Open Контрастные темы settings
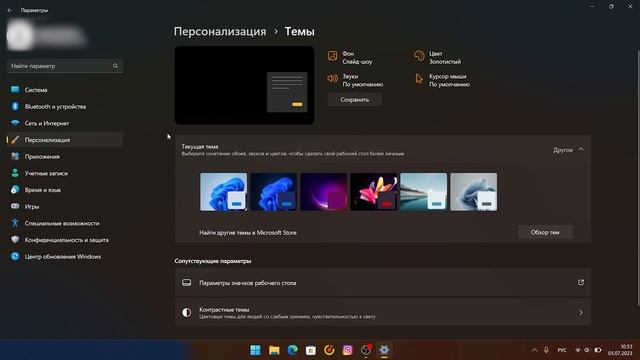Screen dimensions: 640x360 coord(383,313)
